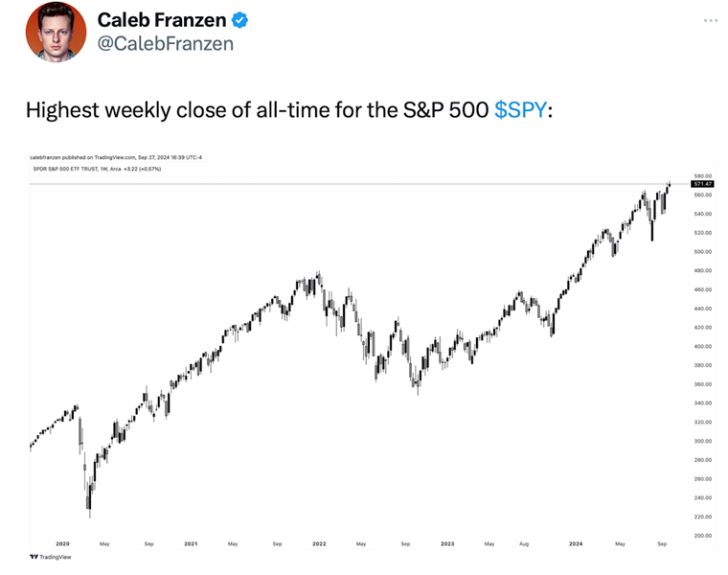Click the 200.00 price axis label
Viewport: 728px width, 575px height.
coord(702,535)
